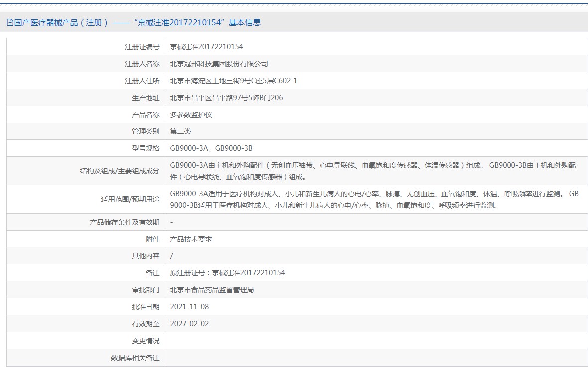
Task: Select the structure description starting GB9000-3A由主机和外购配件
Action: tap(373, 171)
